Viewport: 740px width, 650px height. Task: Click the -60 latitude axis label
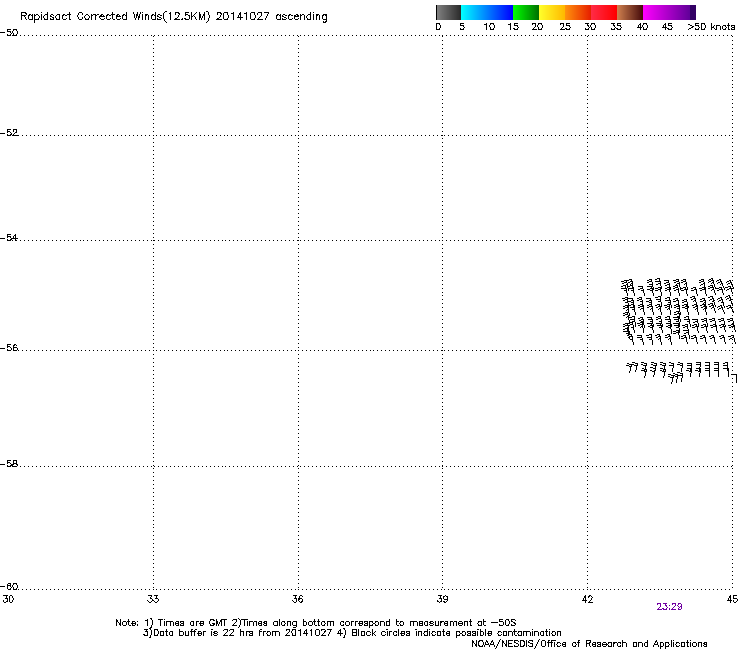coord(9,586)
